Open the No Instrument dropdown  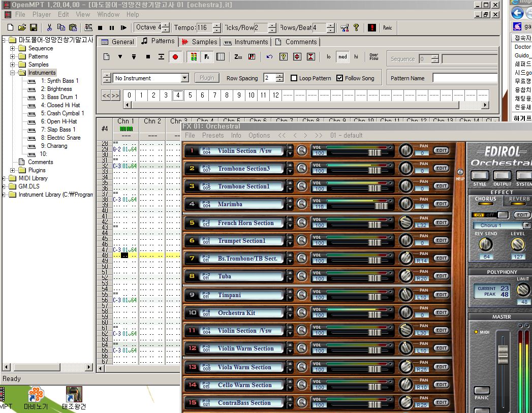184,78
